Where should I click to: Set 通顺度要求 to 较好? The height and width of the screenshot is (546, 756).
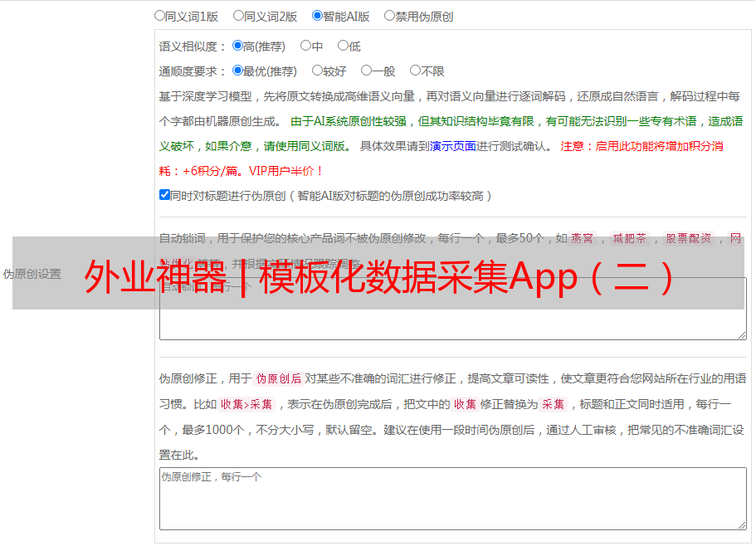coord(317,71)
